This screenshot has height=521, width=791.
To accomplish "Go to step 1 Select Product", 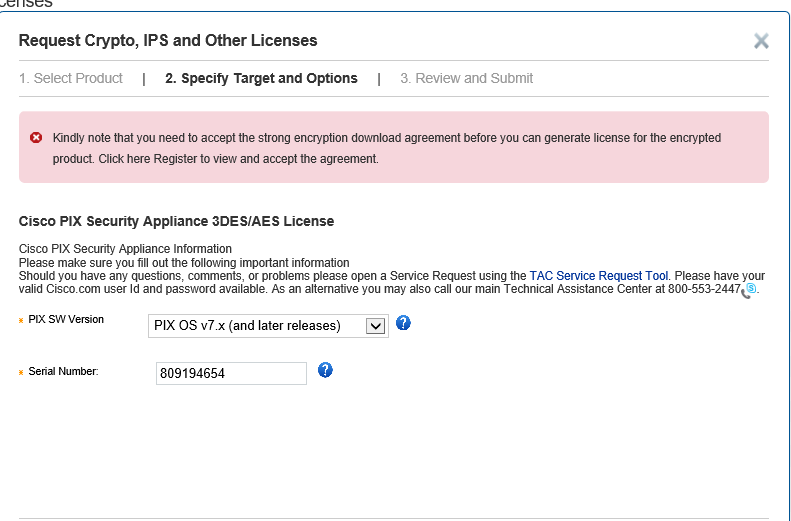I will [71, 78].
